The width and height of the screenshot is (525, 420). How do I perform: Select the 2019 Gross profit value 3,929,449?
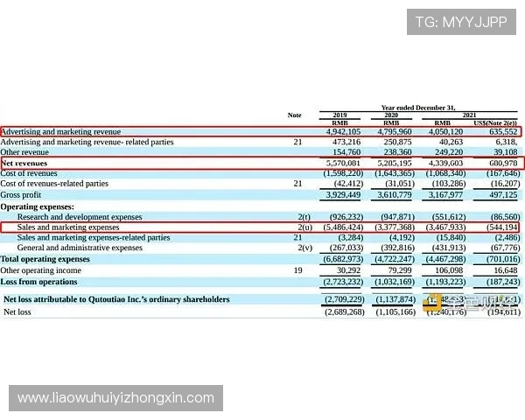(342, 194)
